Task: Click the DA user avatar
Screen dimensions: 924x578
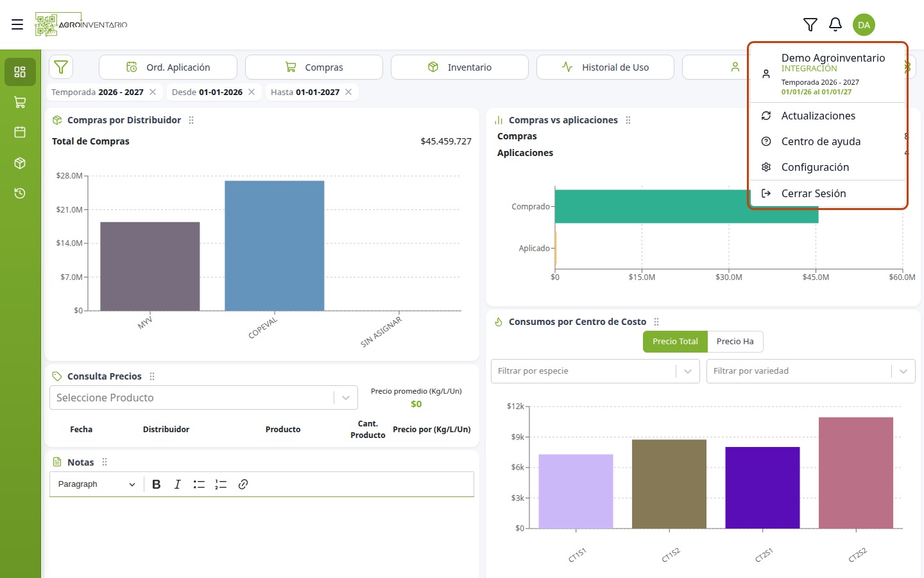Action: point(864,25)
